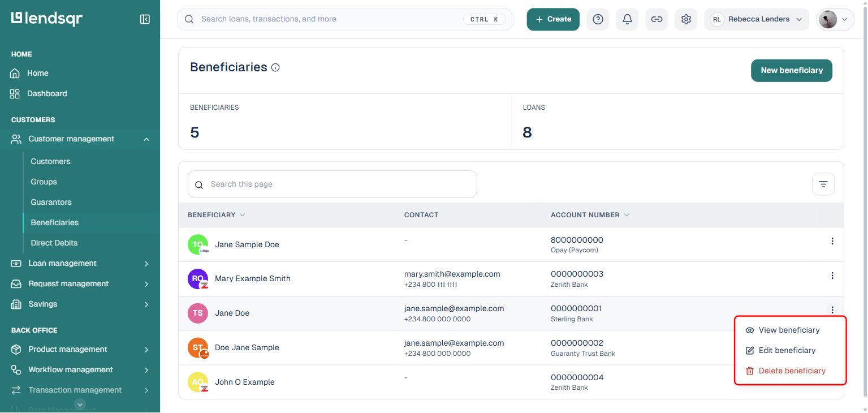Viewport: 868px width, 413px height.
Task: Open the three-dot menu for Jane Sample Doe
Action: point(832,241)
